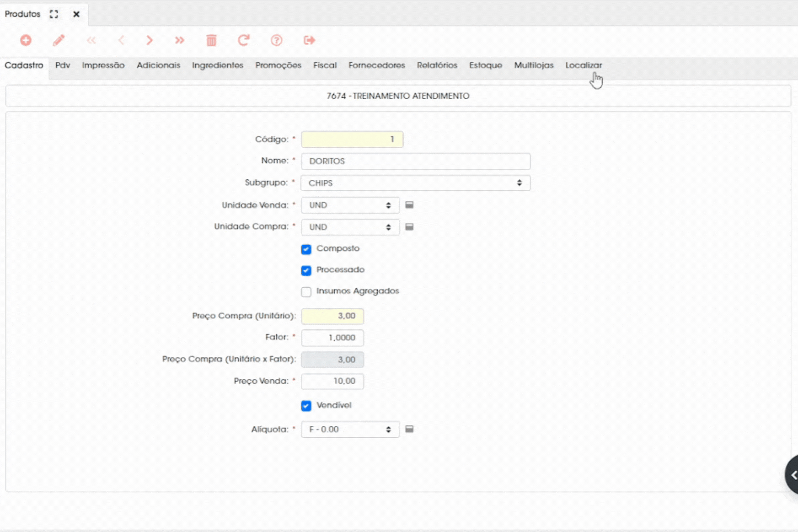
Task: Expand the side panel chevron button
Action: [x=793, y=475]
